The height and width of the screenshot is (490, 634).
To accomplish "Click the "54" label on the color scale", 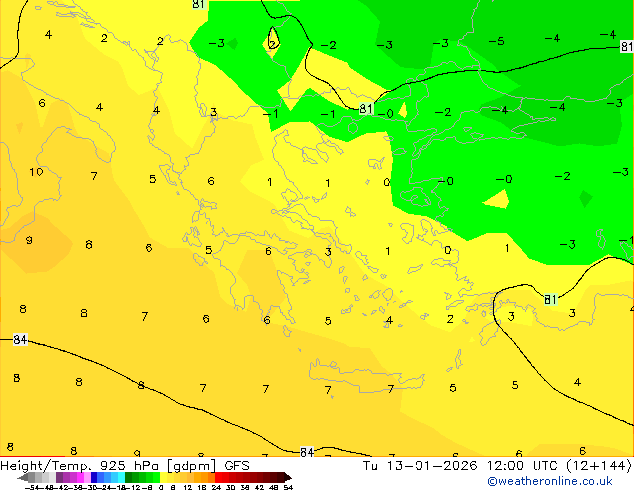I will [288, 487].
